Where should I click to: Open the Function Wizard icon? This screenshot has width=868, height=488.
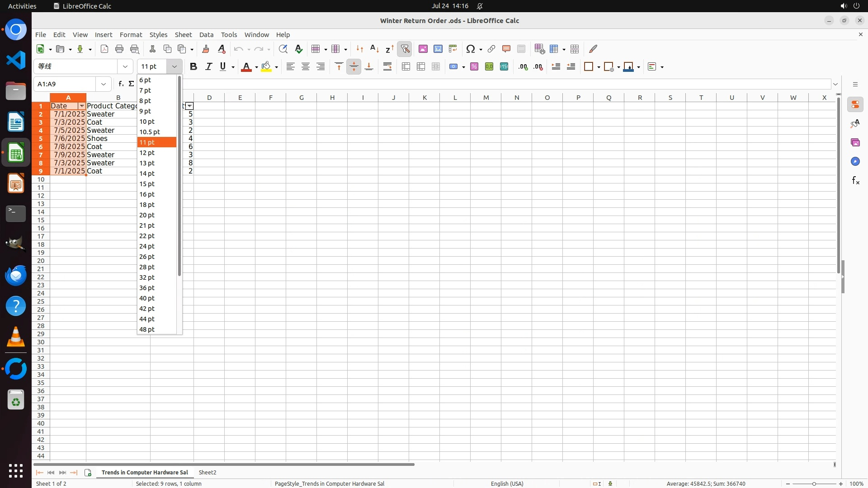tap(121, 84)
